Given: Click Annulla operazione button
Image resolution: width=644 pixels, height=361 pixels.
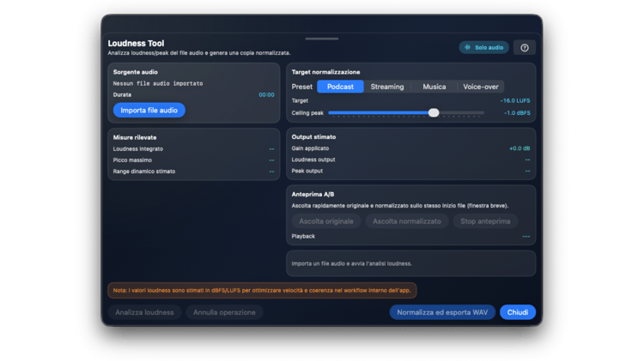Looking at the screenshot, I should pyautogui.click(x=224, y=312).
